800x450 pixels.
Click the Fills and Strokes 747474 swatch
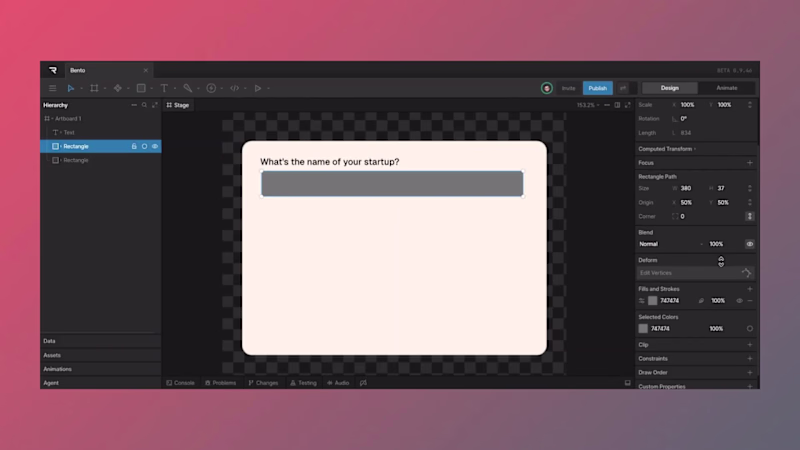click(x=653, y=301)
